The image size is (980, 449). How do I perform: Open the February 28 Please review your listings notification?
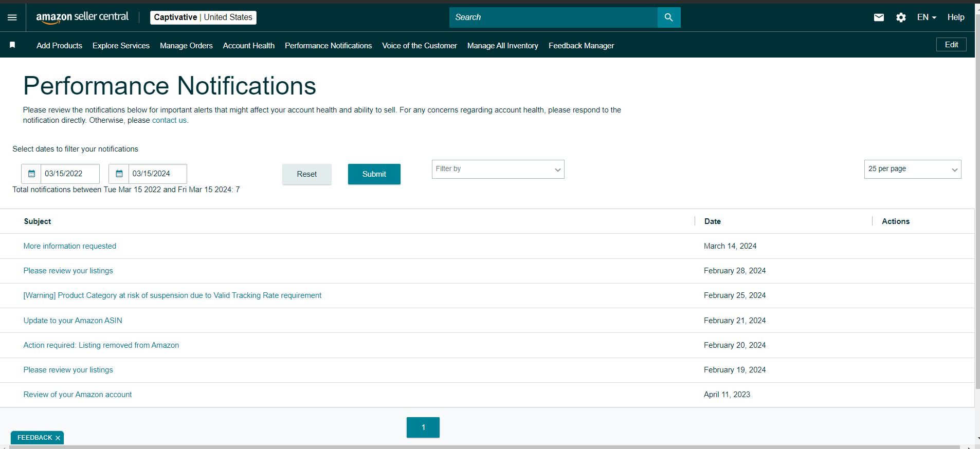pos(68,271)
